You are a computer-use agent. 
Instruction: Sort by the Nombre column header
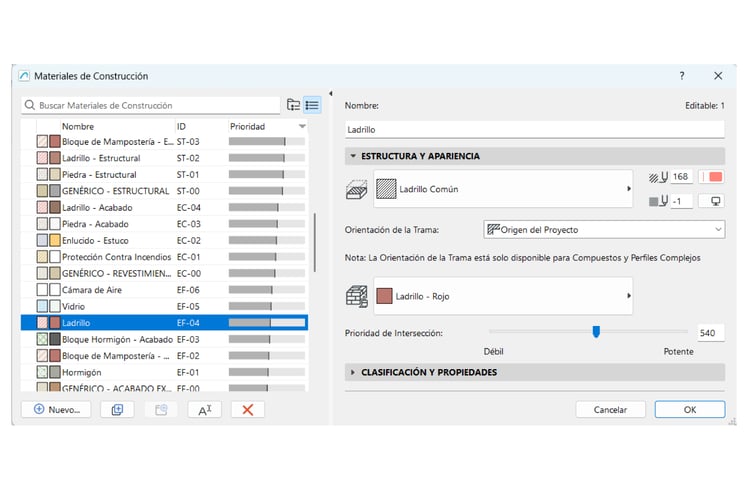point(78,126)
